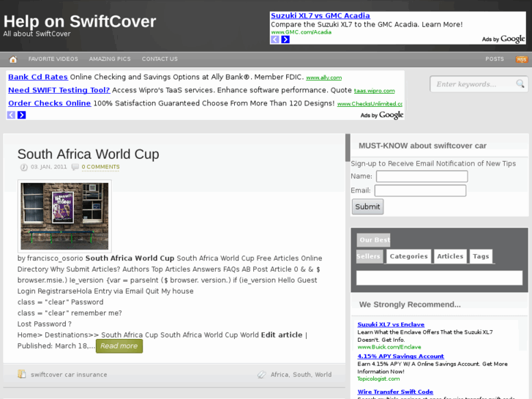Click the Read more button

tap(119, 346)
